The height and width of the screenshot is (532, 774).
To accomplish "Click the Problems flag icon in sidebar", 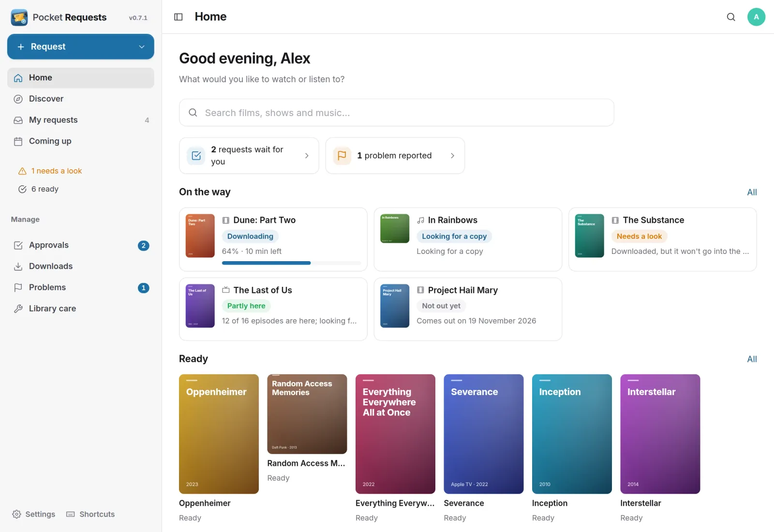I will 18,288.
